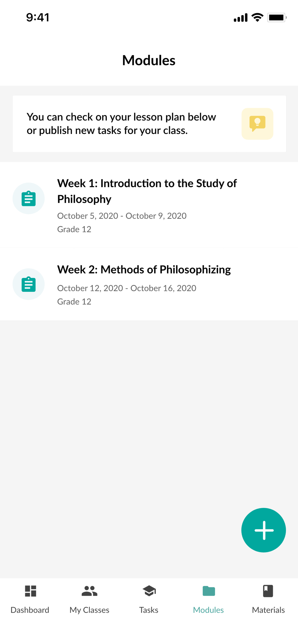Tap the Week 1 clipboard icon
The width and height of the screenshot is (298, 644).
point(28,198)
